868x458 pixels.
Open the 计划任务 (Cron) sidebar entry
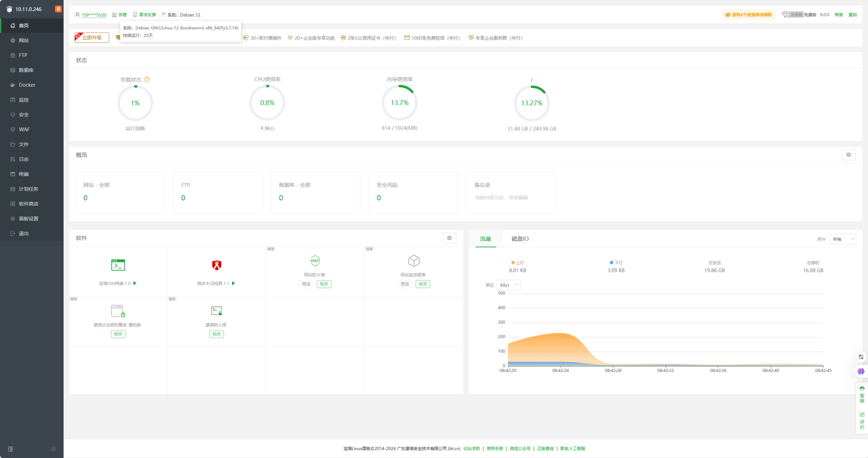pyautogui.click(x=29, y=189)
